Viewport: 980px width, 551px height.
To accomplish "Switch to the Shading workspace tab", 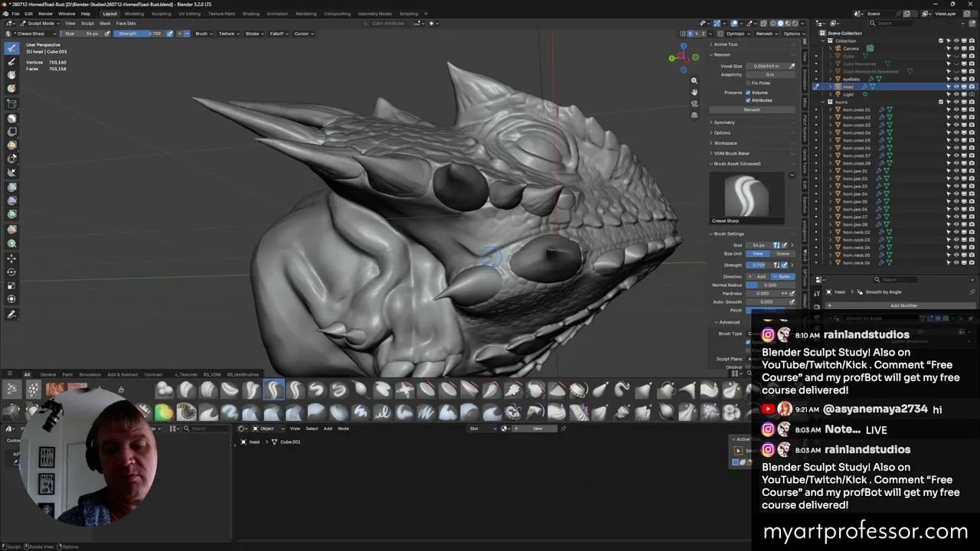I will (250, 13).
